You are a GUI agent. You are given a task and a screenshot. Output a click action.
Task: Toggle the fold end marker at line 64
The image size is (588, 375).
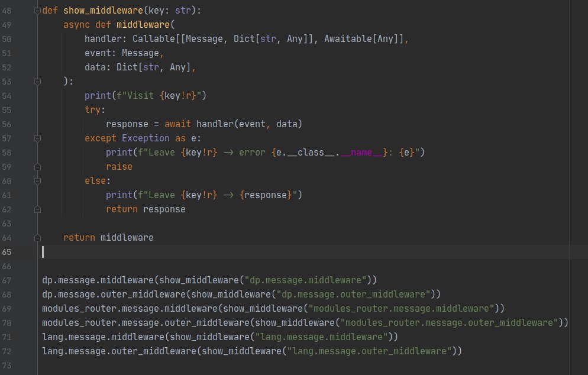(x=37, y=238)
